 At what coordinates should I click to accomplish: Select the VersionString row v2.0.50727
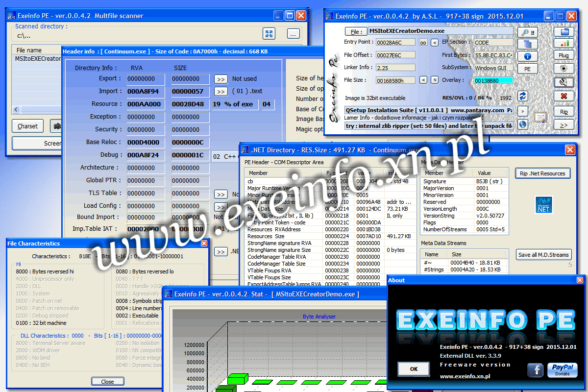pyautogui.click(x=465, y=216)
